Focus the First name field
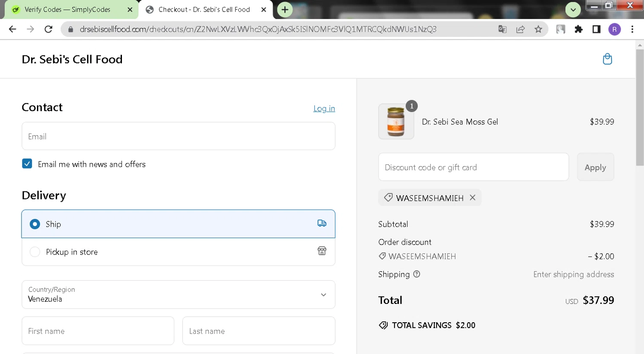 [x=98, y=331]
